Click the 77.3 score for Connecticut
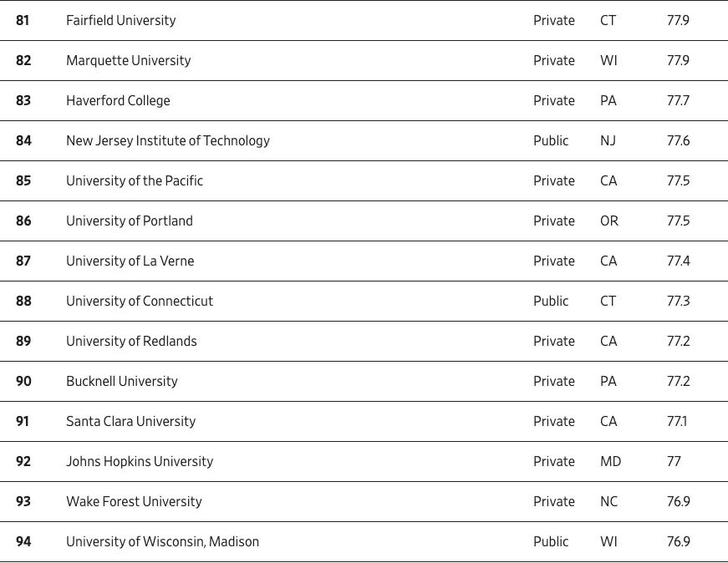Screen dimensions: 728x563 pos(678,301)
